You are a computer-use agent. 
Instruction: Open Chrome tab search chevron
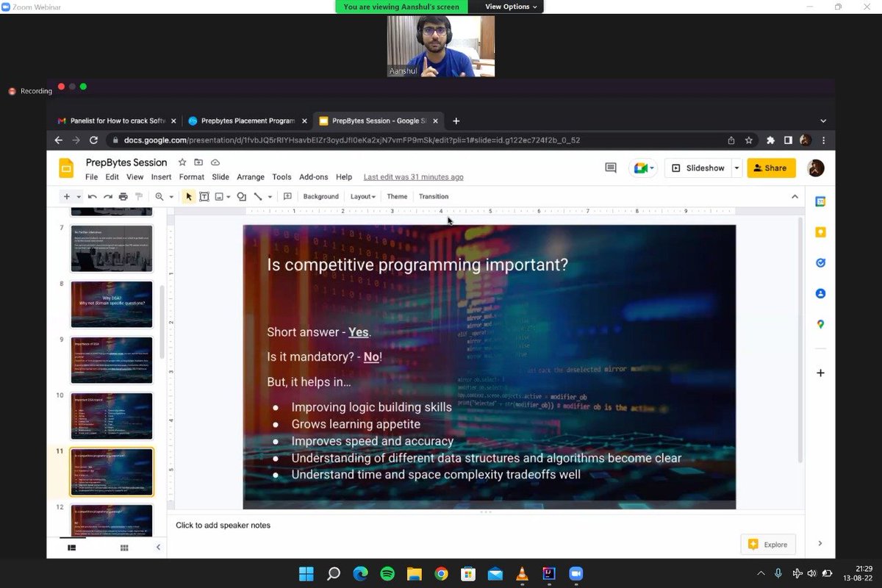point(823,121)
